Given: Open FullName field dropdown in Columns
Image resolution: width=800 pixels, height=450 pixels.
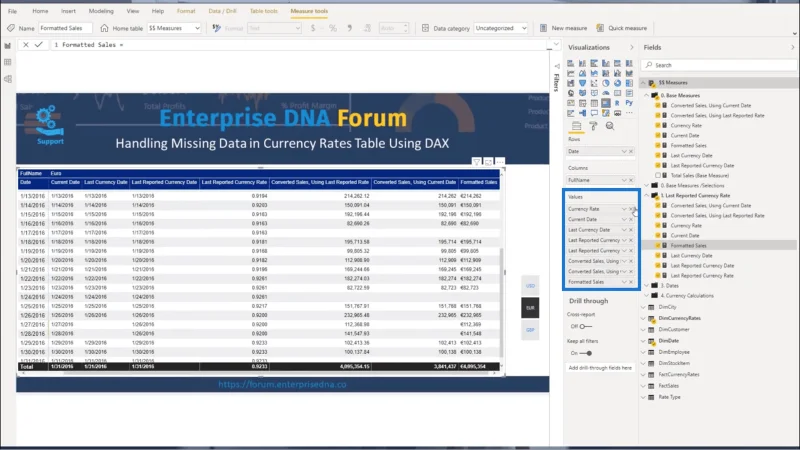Looking at the screenshot, I should point(623,180).
